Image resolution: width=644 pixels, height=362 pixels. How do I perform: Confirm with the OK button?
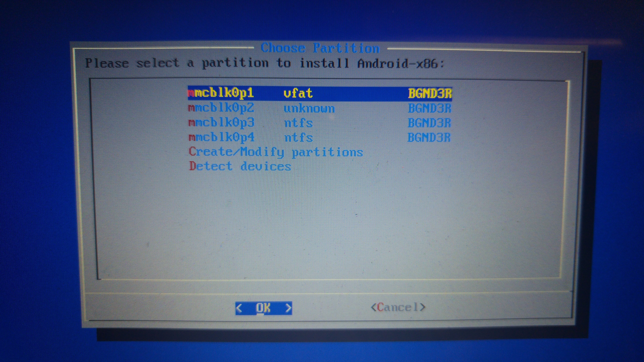(264, 308)
